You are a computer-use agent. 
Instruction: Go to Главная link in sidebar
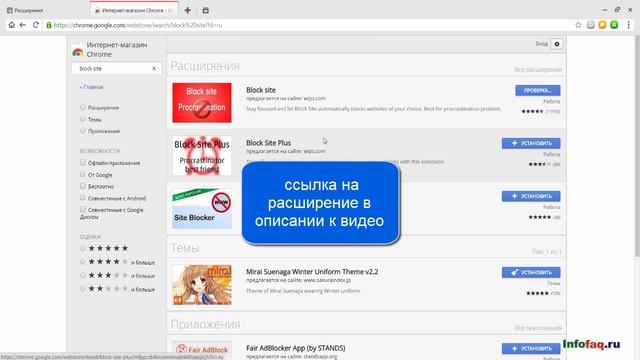point(91,87)
